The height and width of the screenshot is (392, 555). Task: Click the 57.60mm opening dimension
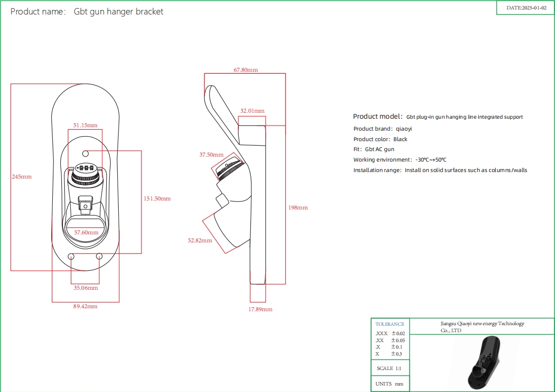click(86, 232)
